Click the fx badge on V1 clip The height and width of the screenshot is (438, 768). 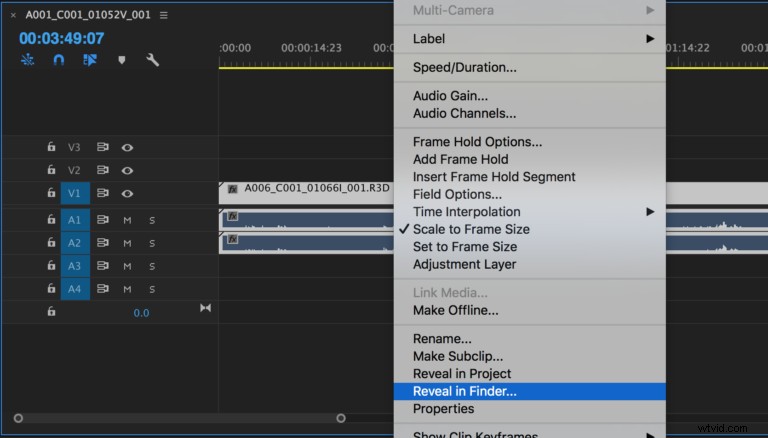click(x=233, y=189)
